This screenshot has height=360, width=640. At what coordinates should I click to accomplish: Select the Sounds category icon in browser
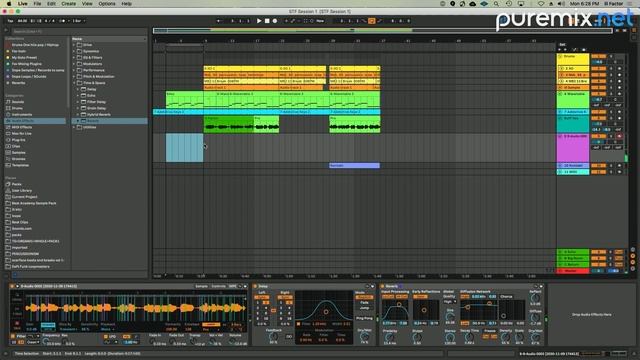(x=8, y=102)
